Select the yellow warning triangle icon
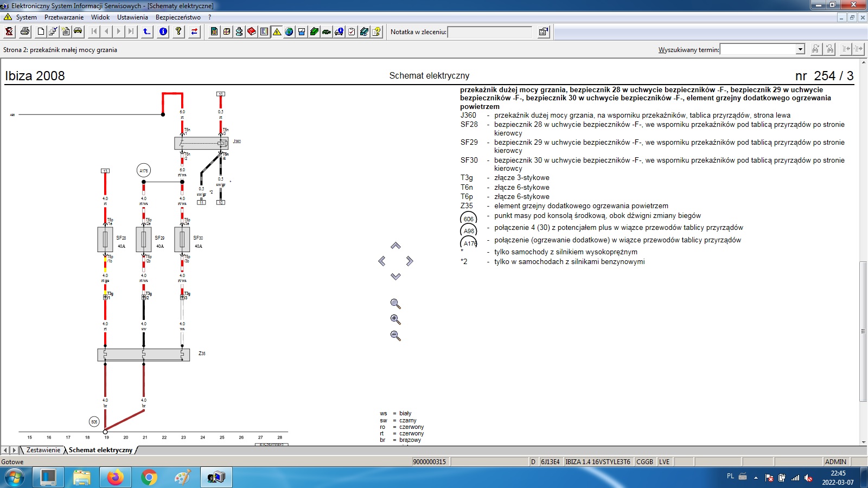The height and width of the screenshot is (488, 868). (x=277, y=31)
